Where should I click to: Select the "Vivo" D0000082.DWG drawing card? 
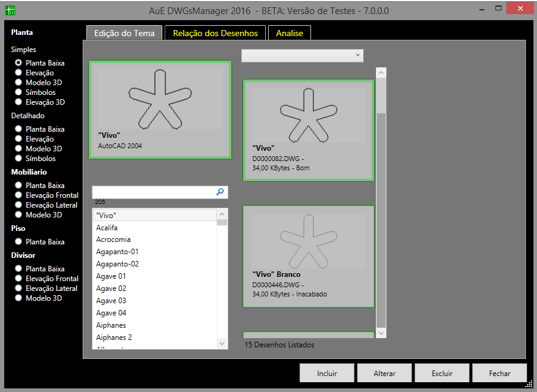tap(309, 130)
